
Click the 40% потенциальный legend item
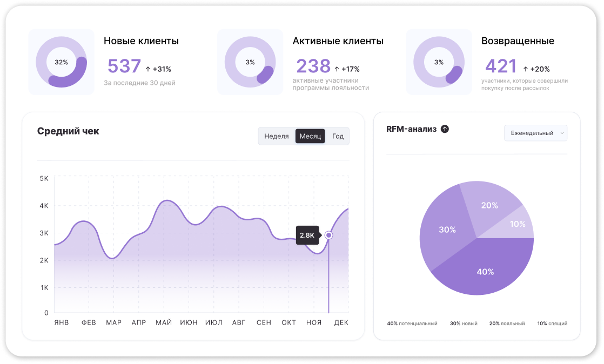412,323
